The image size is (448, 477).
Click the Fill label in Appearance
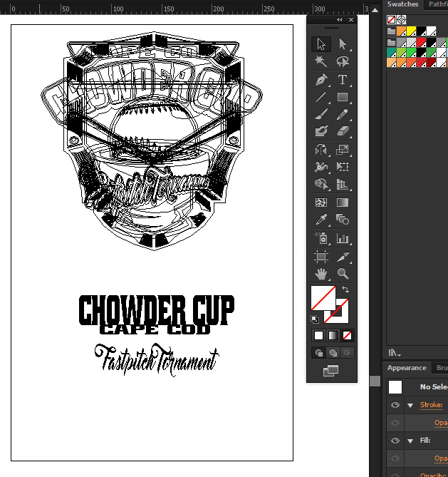point(425,441)
